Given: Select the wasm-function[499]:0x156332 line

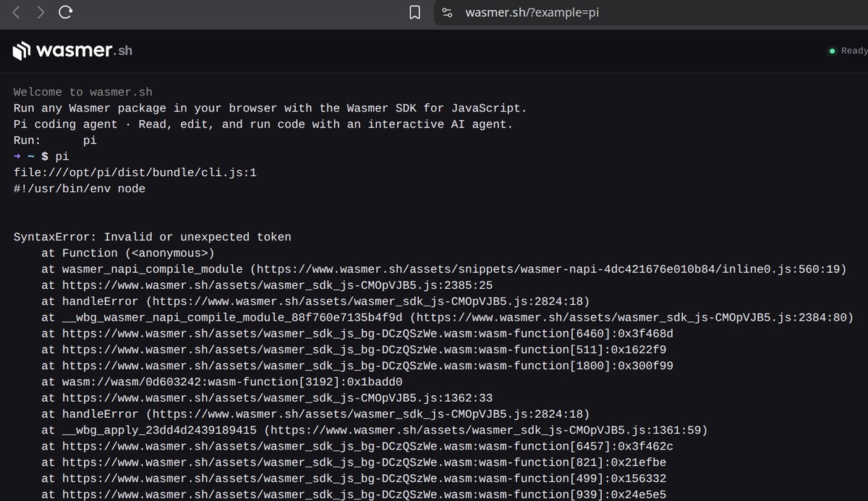Looking at the screenshot, I should (354, 478).
